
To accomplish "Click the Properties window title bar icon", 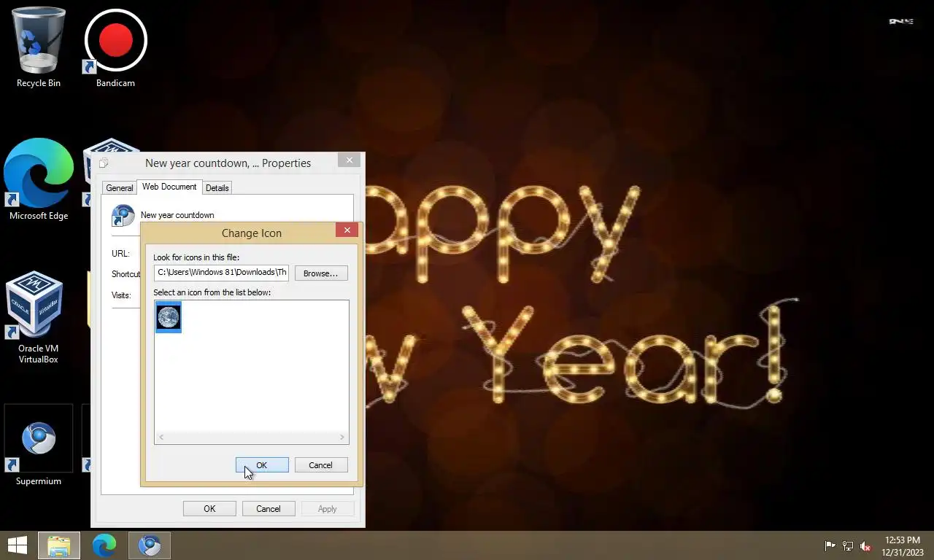I will pyautogui.click(x=104, y=163).
